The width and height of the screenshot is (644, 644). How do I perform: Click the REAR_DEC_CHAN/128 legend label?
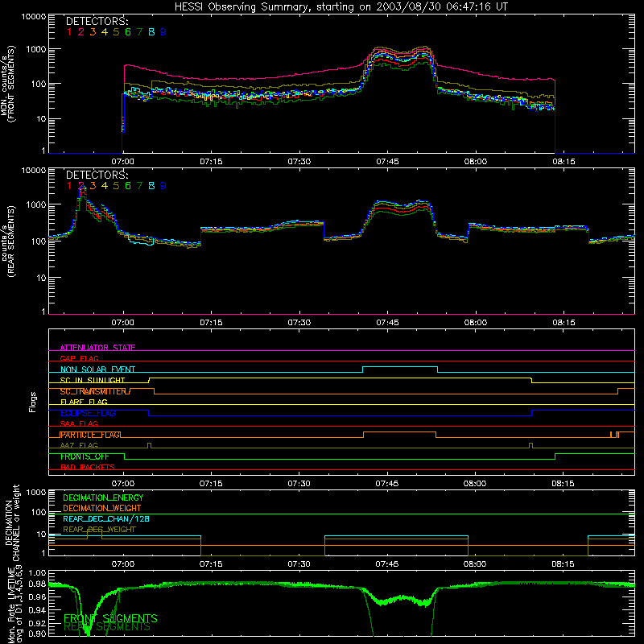[x=106, y=518]
